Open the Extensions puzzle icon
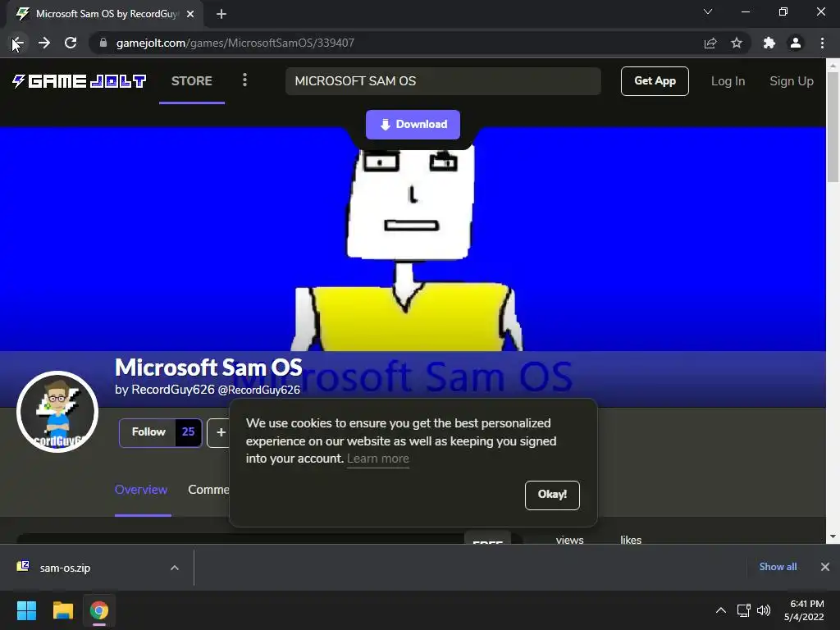 [x=769, y=43]
